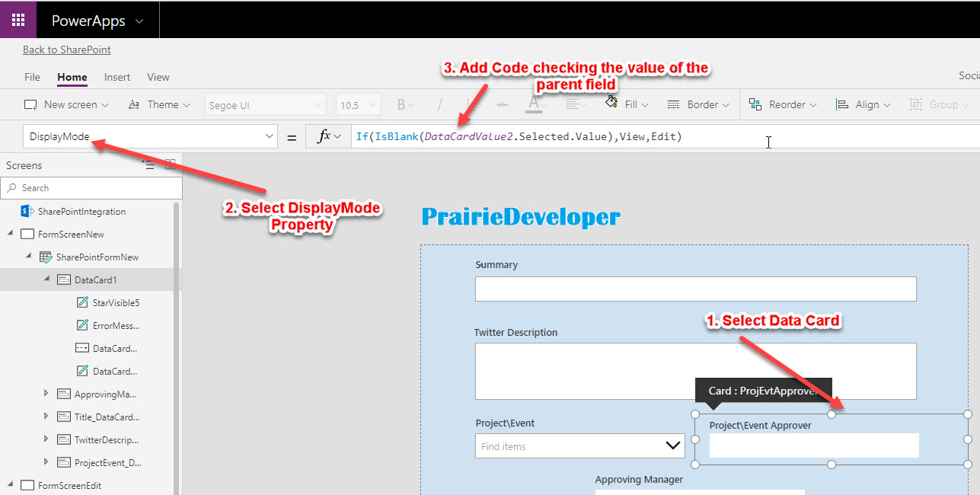Collapse the FormScreenNew tree node
The width and height of the screenshot is (980, 495).
point(11,234)
